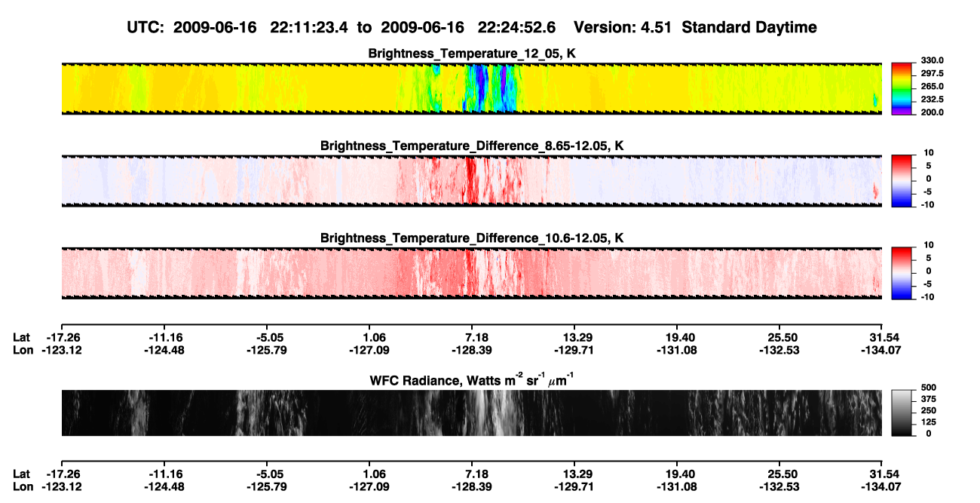Click the 10 label on the 10.6-12.05 colorbar
This screenshot has width=980, height=503.
tap(929, 245)
